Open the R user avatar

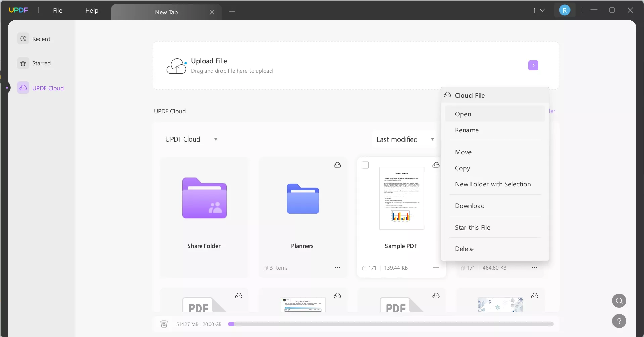[565, 10]
